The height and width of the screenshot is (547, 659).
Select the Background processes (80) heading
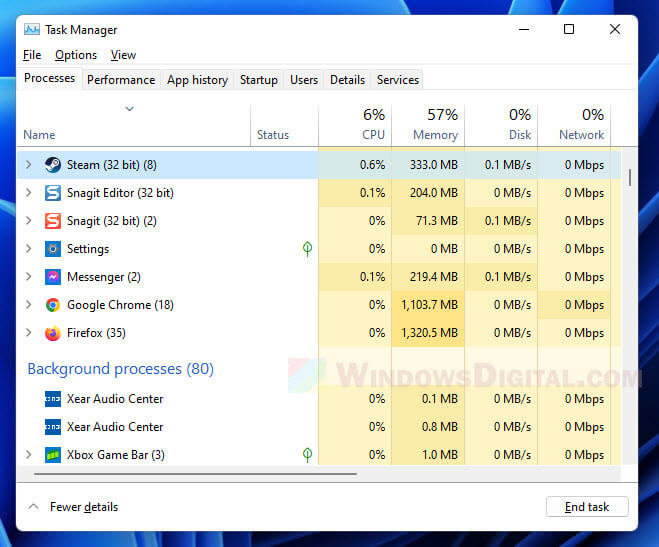pos(121,369)
